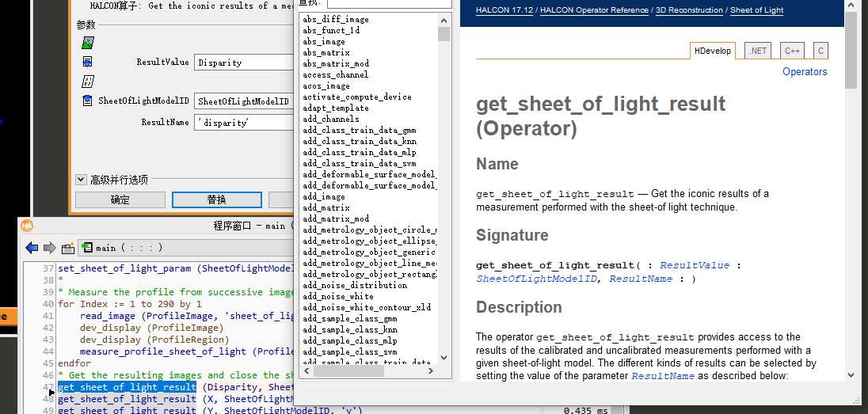Select add_sample_class_svm in the operator list
This screenshot has width=868, height=414.
coord(350,351)
